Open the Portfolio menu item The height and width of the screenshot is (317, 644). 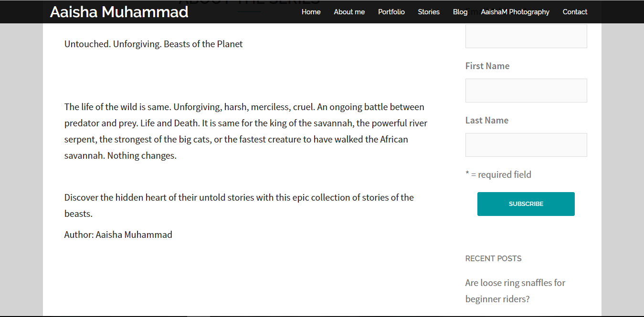click(x=391, y=12)
